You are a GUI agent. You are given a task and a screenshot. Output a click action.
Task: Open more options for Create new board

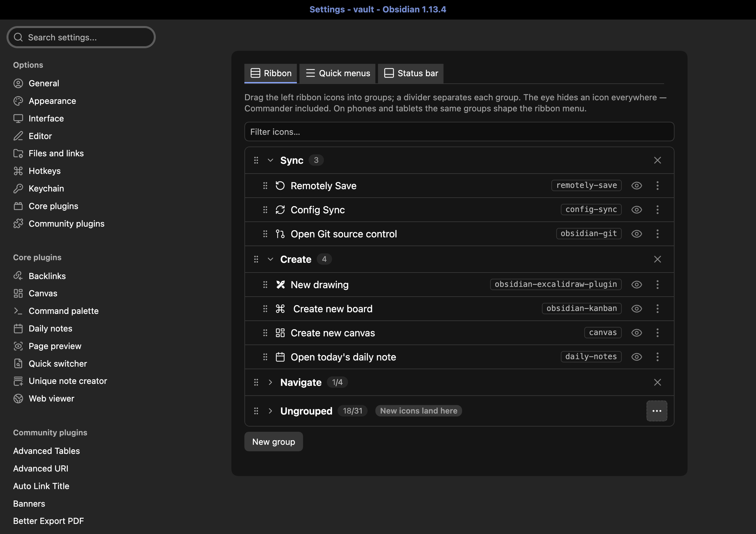(x=658, y=309)
